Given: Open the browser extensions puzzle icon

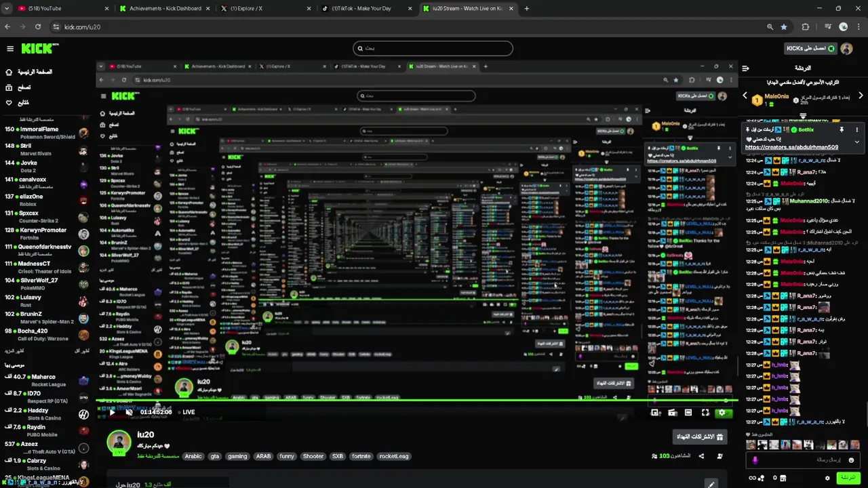Looking at the screenshot, I should click(806, 26).
